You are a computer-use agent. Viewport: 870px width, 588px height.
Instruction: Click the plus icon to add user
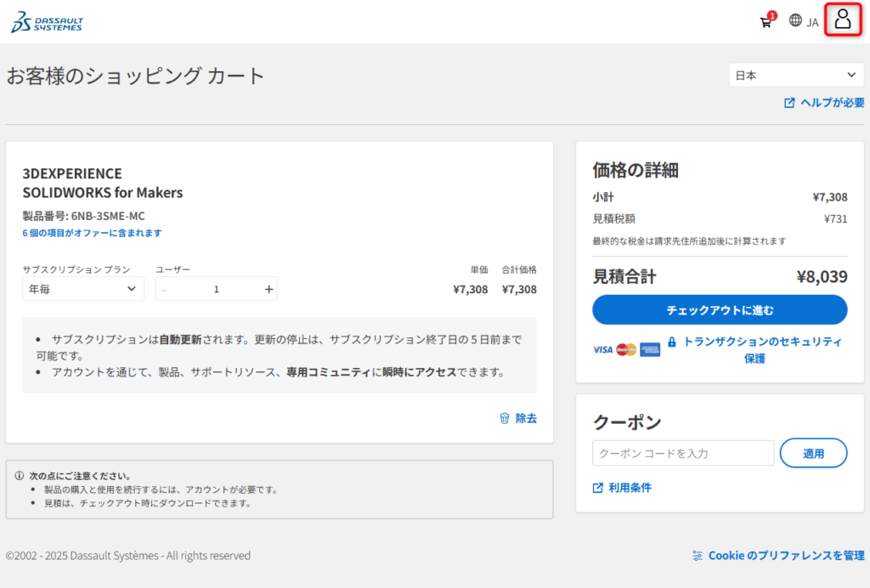pos(268,289)
